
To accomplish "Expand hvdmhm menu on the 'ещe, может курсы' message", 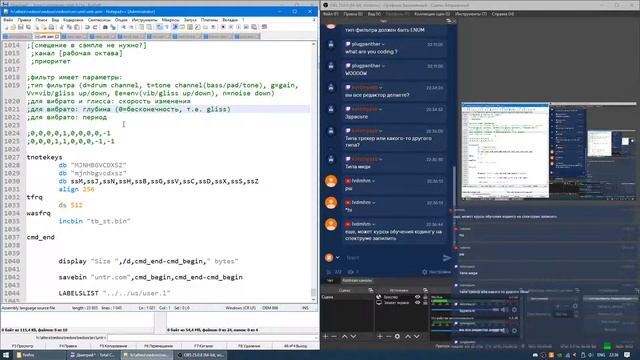I will tap(373, 224).
